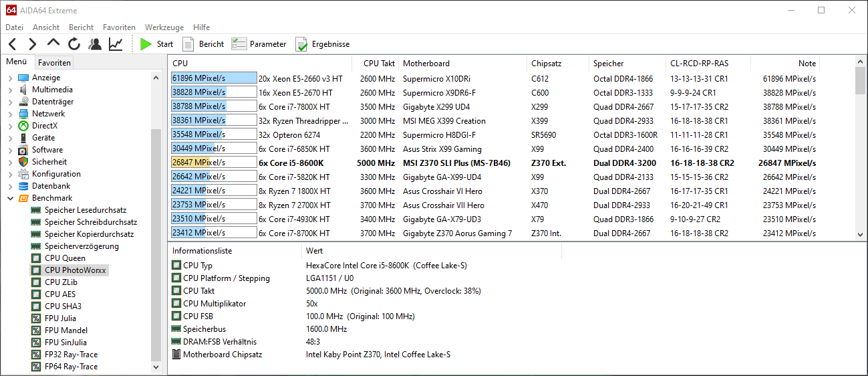The width and height of the screenshot is (868, 376).
Task: Expand the Anzeige tree node
Action: click(10, 78)
